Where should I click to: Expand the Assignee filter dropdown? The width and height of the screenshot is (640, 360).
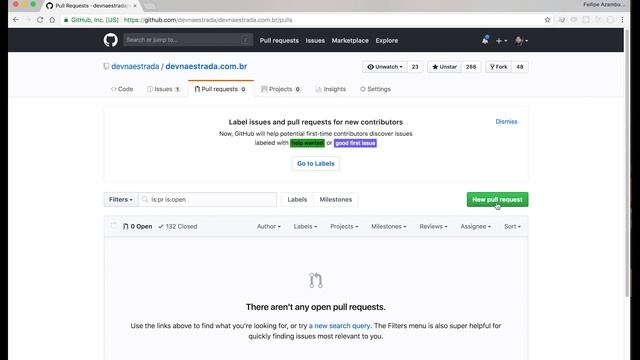pyautogui.click(x=476, y=227)
